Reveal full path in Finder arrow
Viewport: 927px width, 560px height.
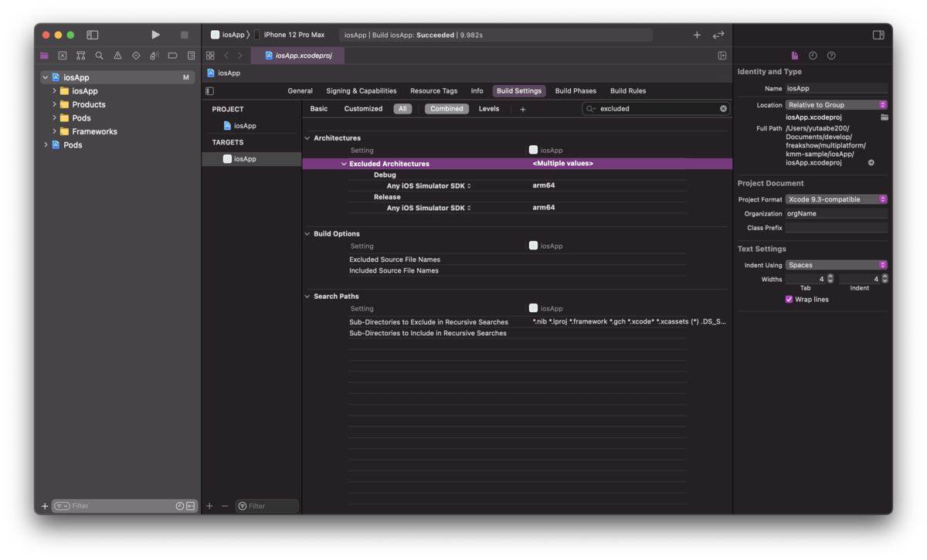click(871, 163)
